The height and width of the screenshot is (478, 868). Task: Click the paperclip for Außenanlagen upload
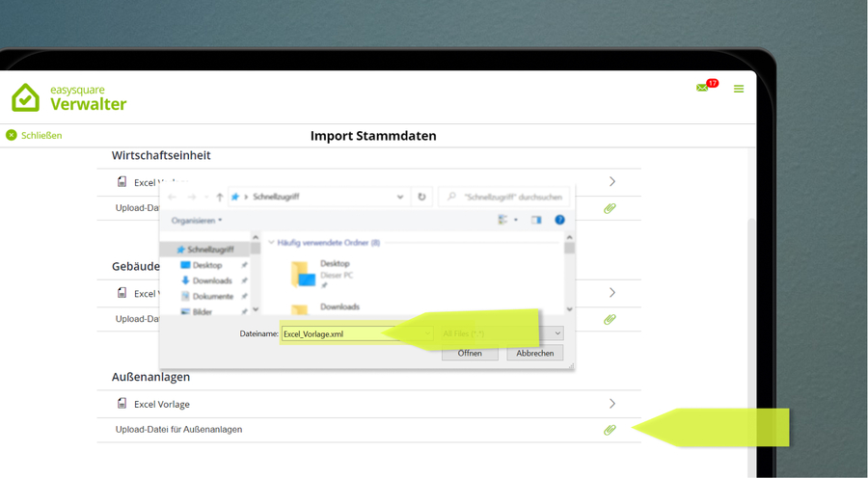tap(610, 430)
